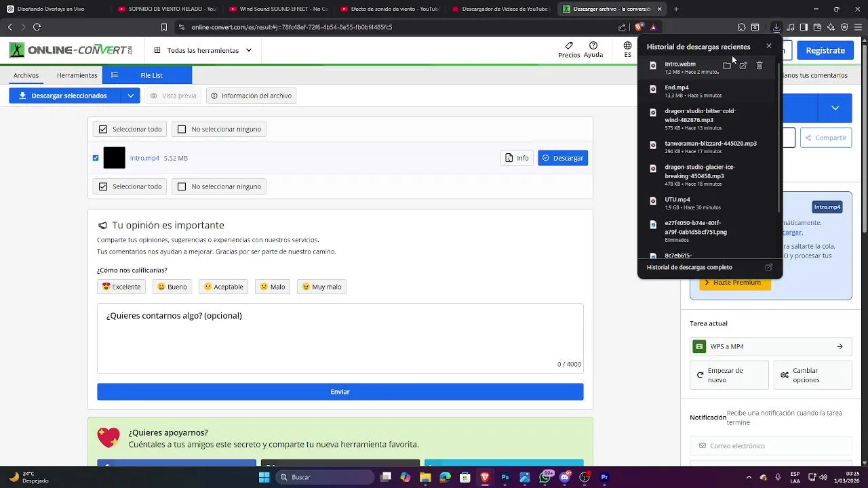Viewport: 868px width, 488px height.
Task: Open folder location of Intro.webm download
Action: click(727, 66)
